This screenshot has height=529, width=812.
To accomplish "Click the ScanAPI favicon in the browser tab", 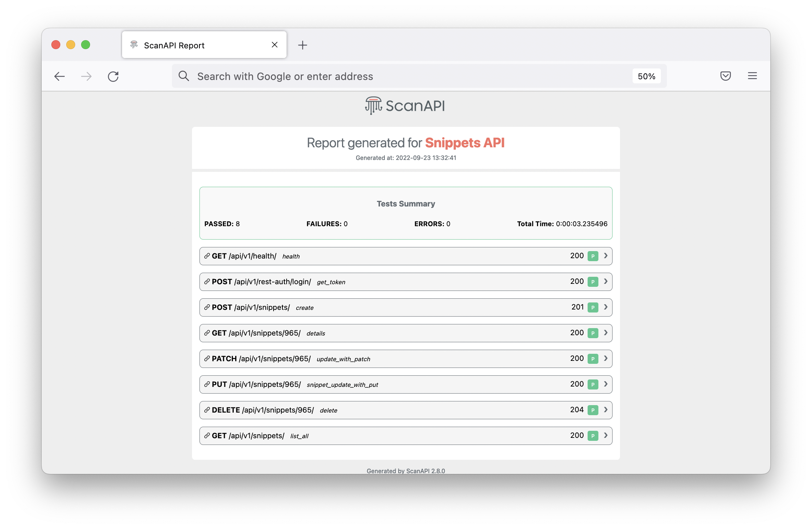I will (134, 45).
